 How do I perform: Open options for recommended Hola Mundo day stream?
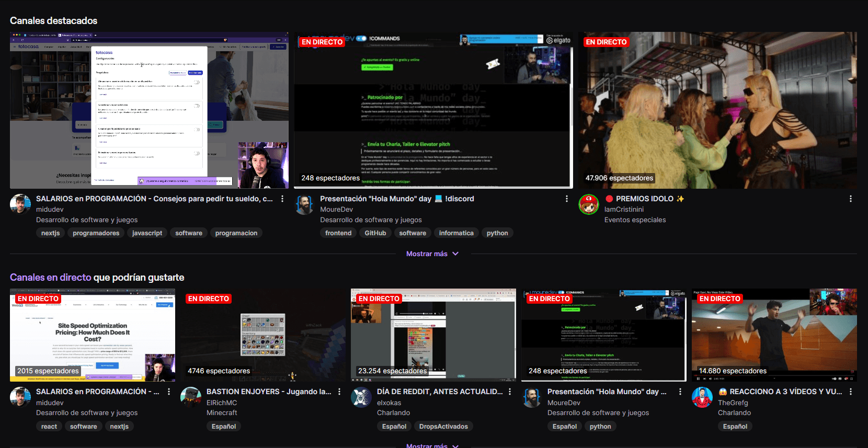pyautogui.click(x=680, y=392)
